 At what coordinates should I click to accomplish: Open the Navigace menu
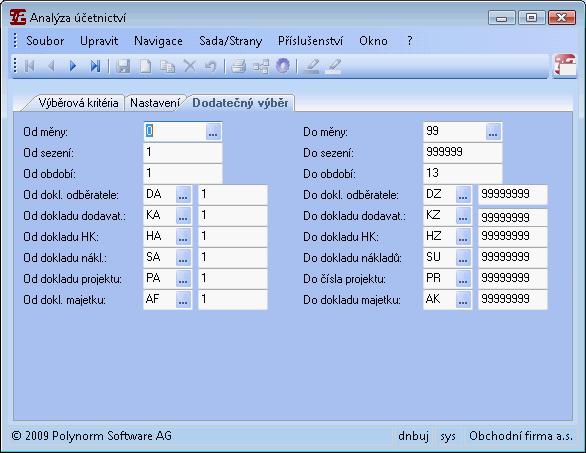click(x=158, y=41)
